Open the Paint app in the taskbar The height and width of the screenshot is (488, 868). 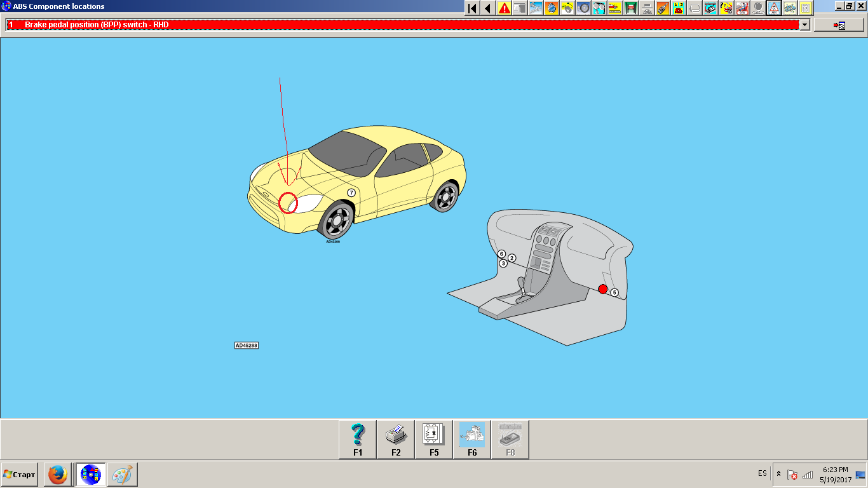(121, 475)
